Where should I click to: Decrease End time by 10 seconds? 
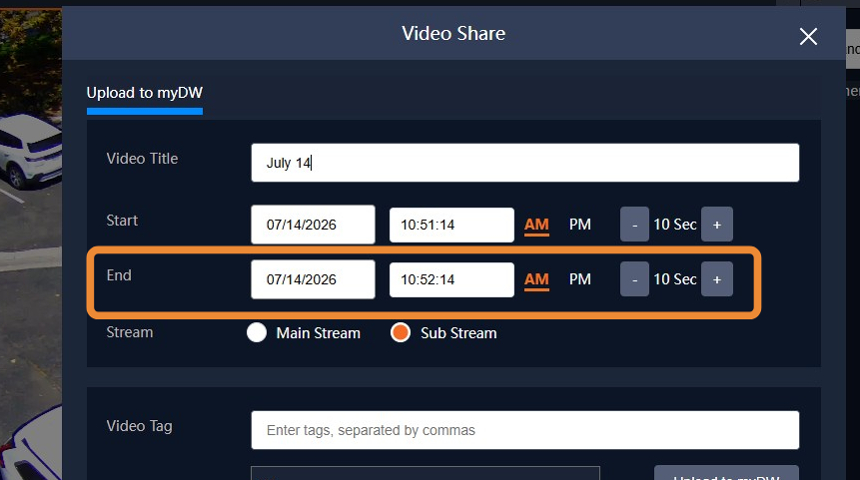click(635, 279)
